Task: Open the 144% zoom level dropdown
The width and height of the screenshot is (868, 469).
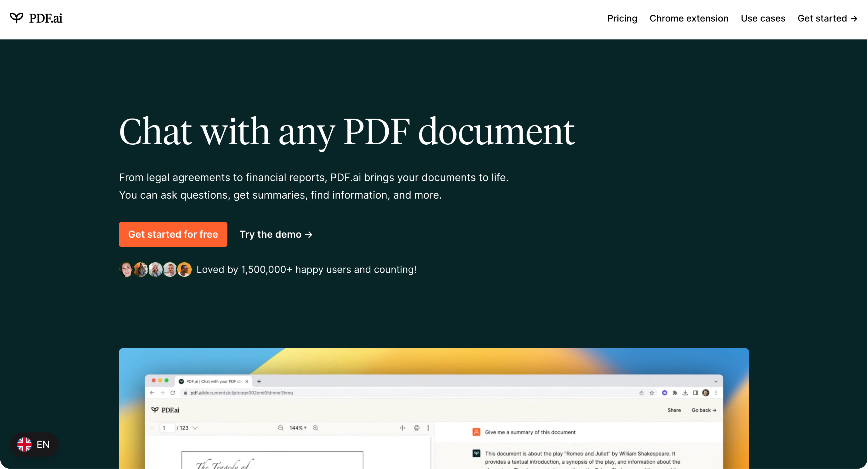Action: (298, 428)
